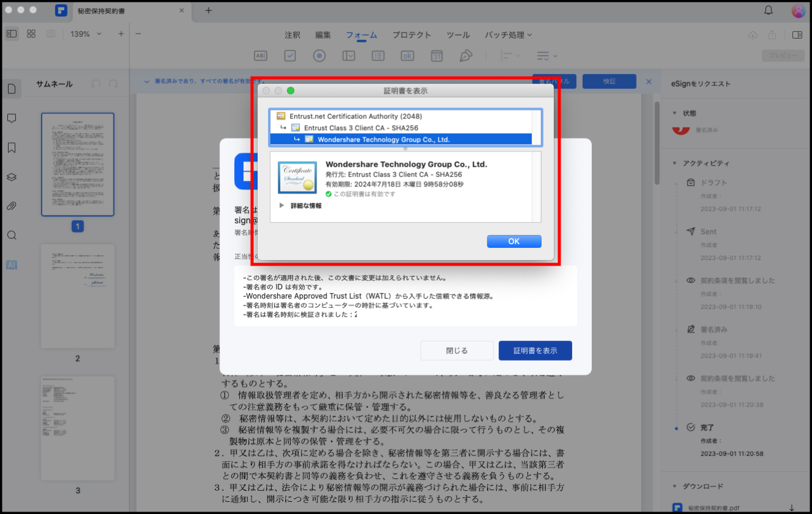The height and width of the screenshot is (514, 812).
Task: Select Wondershare Technology Group certificate tree row
Action: (401, 139)
